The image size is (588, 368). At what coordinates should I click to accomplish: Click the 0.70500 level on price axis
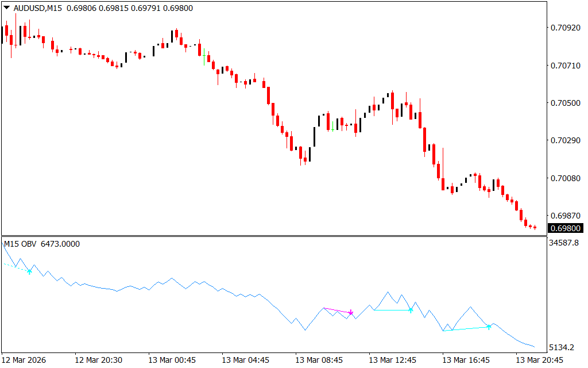(x=564, y=103)
